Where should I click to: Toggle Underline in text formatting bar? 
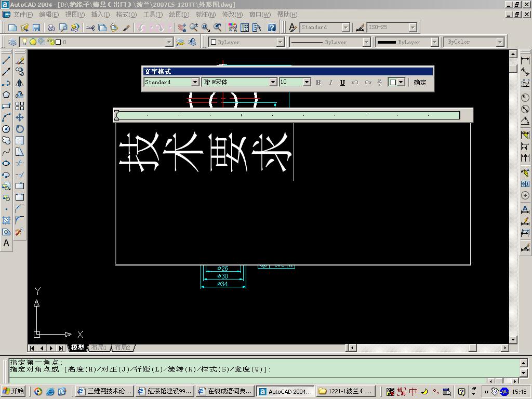click(343, 83)
